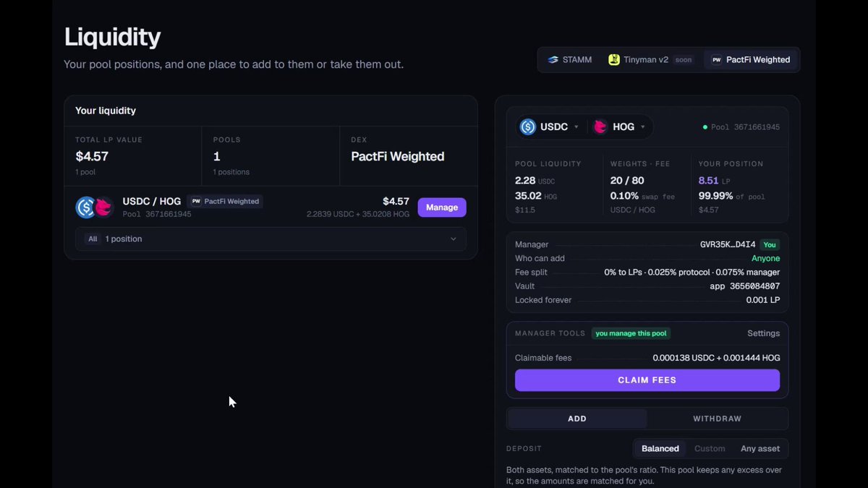Viewport: 868px width, 488px height.
Task: Click "2.2839 USDC + 35.0208 HOG" amounts
Action: pos(358,214)
